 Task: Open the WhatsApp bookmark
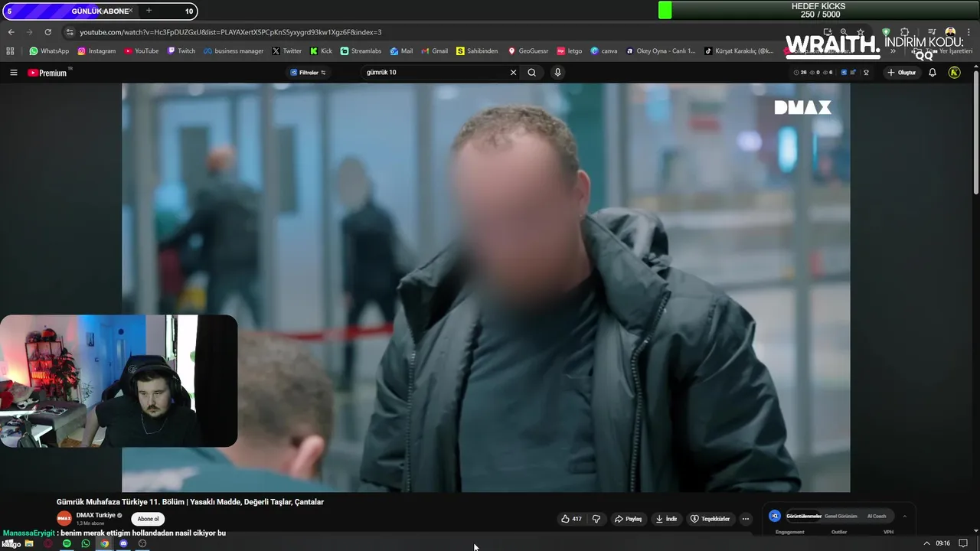click(x=49, y=51)
